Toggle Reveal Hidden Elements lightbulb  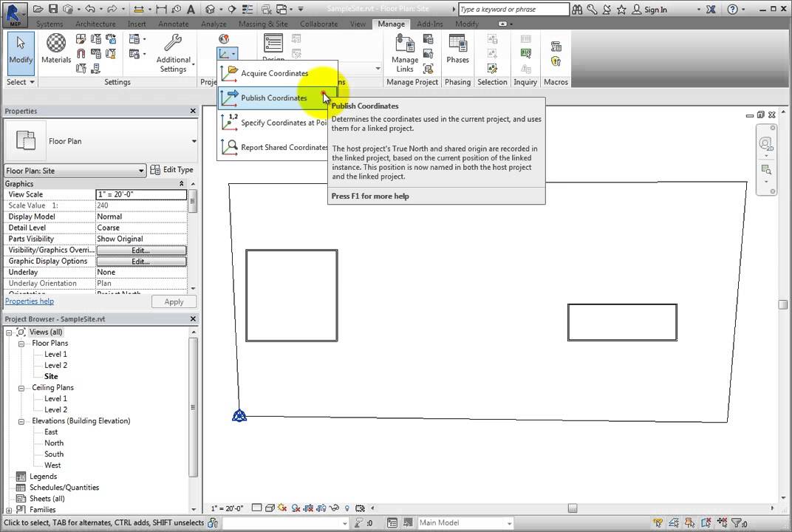(x=347, y=508)
